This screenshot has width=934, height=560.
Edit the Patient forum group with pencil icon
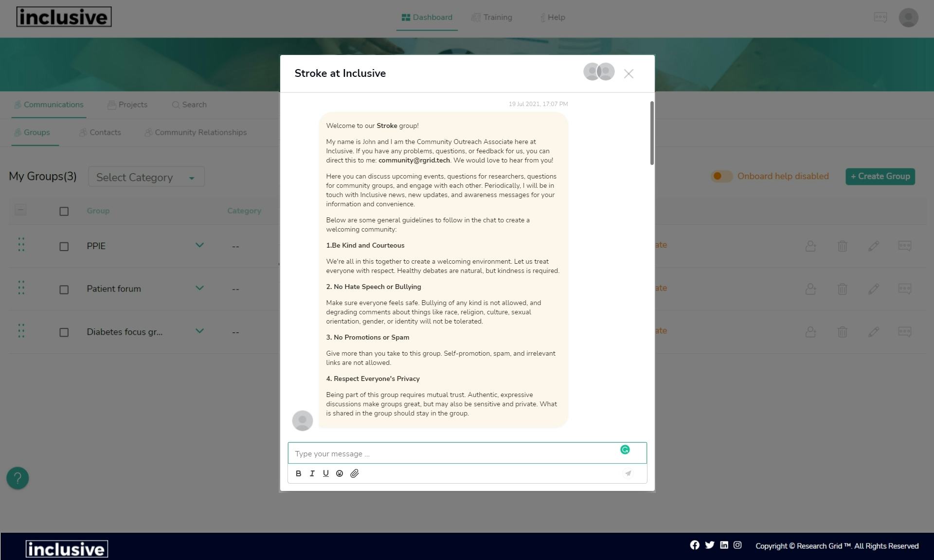pos(874,289)
